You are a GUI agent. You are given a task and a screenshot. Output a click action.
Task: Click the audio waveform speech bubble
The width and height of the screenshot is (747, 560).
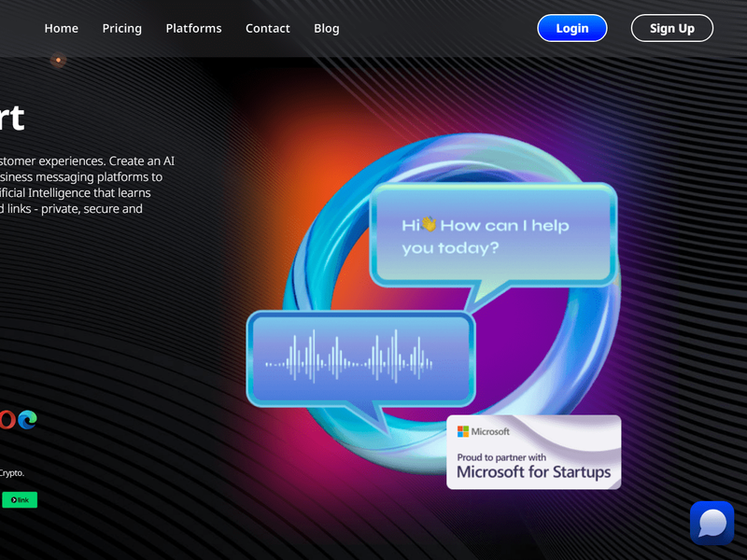tap(360, 359)
